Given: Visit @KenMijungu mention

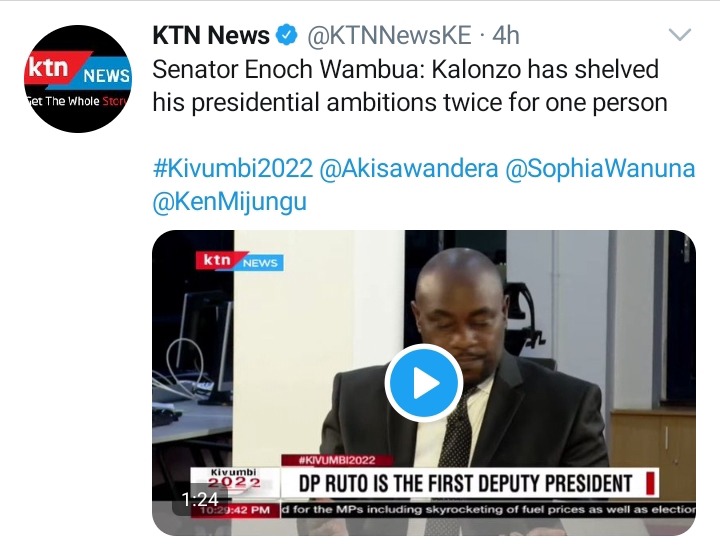Looking at the screenshot, I should tap(229, 201).
